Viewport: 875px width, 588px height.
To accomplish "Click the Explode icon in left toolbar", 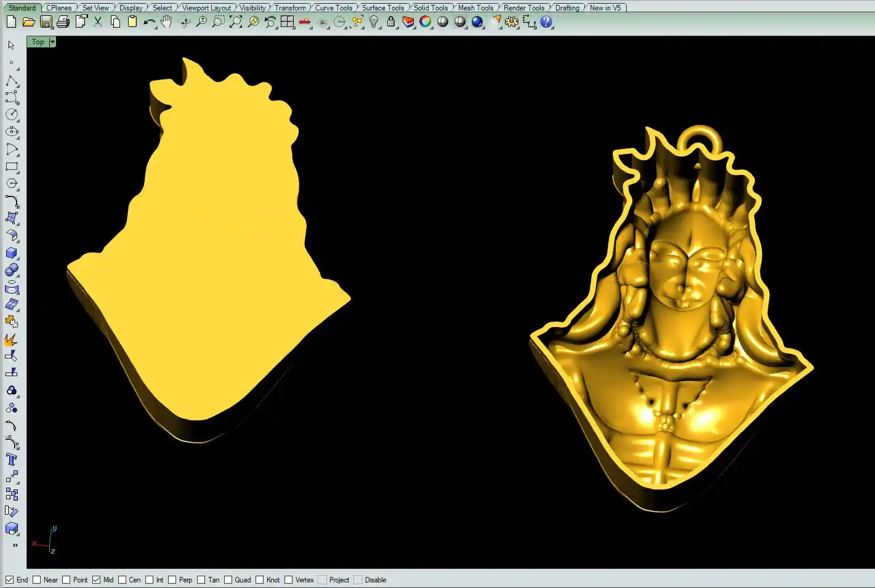I will pos(11,339).
